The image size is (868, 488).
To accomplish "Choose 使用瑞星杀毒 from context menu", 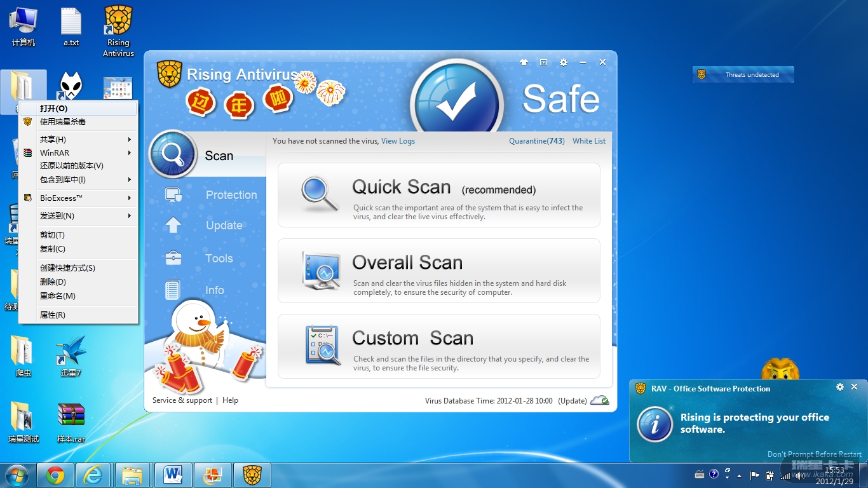I will click(x=63, y=122).
